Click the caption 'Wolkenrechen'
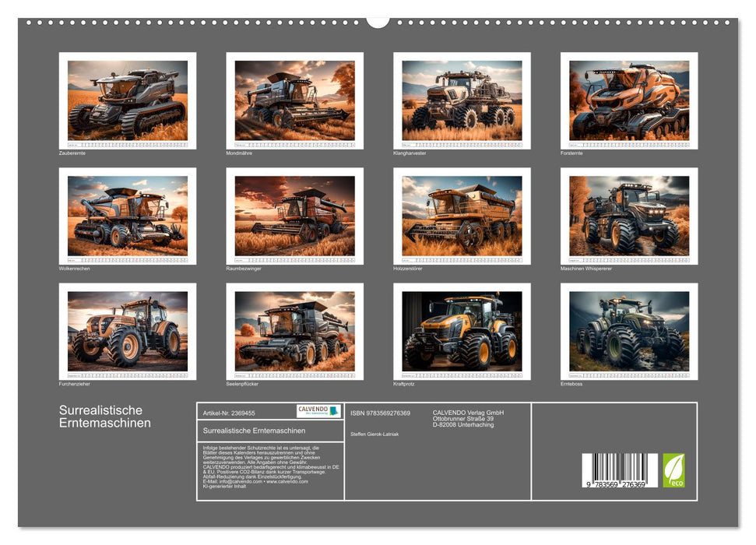The width and height of the screenshot is (756, 545). pos(74,269)
